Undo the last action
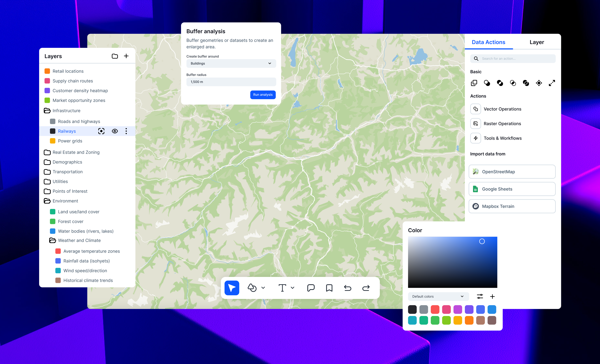 click(347, 288)
